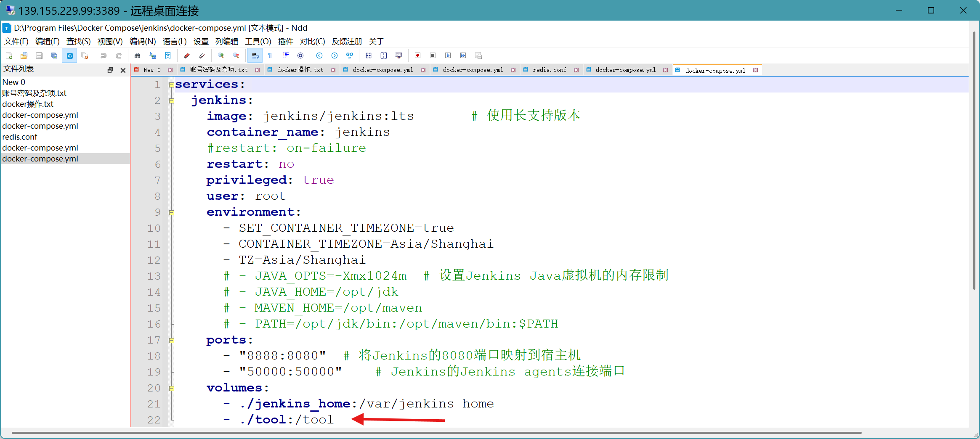Open Find with the binoculars icon
The height and width of the screenshot is (439, 980).
click(137, 56)
